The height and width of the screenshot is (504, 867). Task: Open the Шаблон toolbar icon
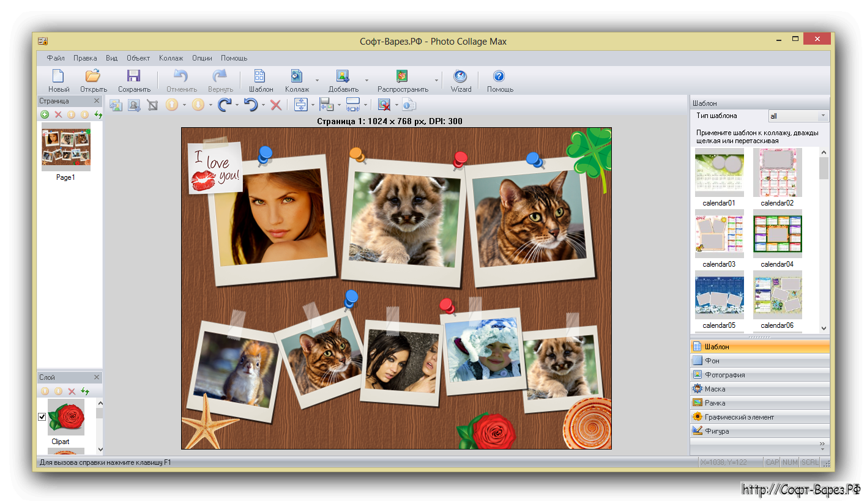(x=260, y=76)
